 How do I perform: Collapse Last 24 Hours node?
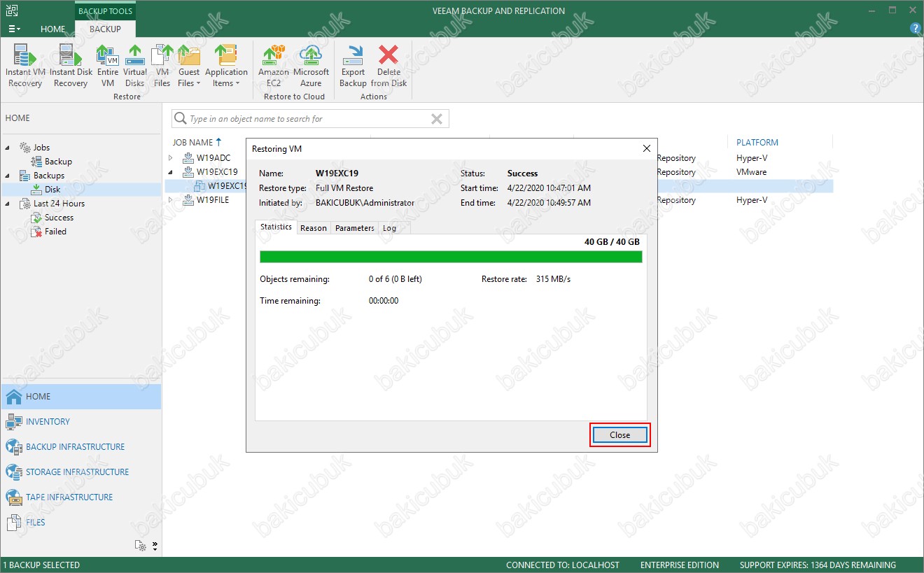pyautogui.click(x=8, y=204)
